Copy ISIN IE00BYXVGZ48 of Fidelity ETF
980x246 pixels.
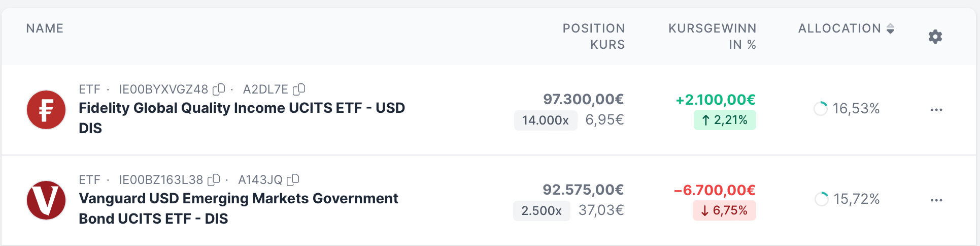(x=219, y=89)
